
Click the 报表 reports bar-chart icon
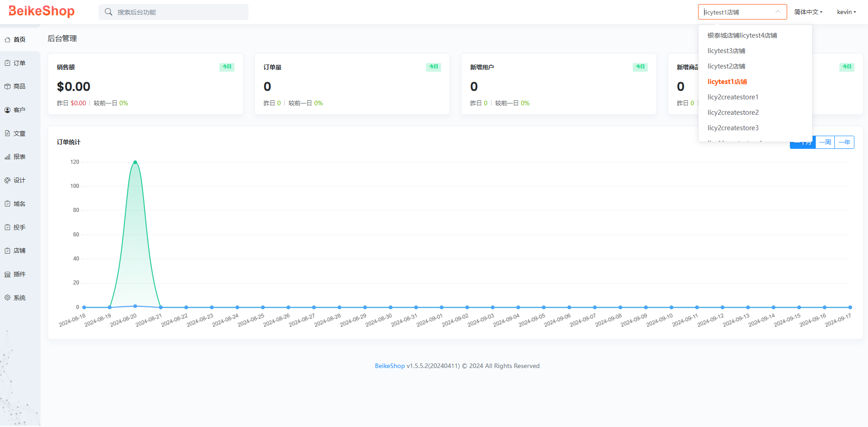[x=7, y=157]
